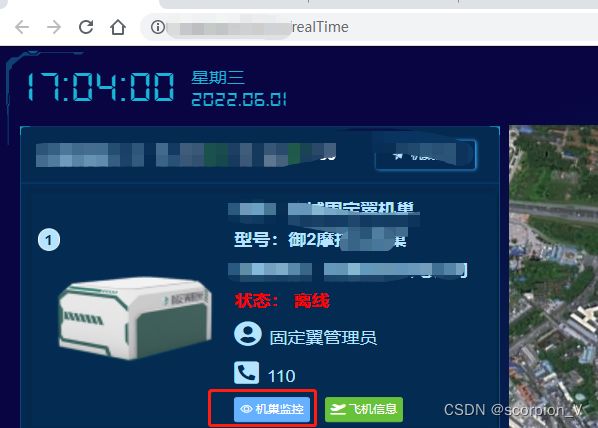Click the red 状态 离线 status text
Viewport: 598px width, 428px height.
[282, 301]
